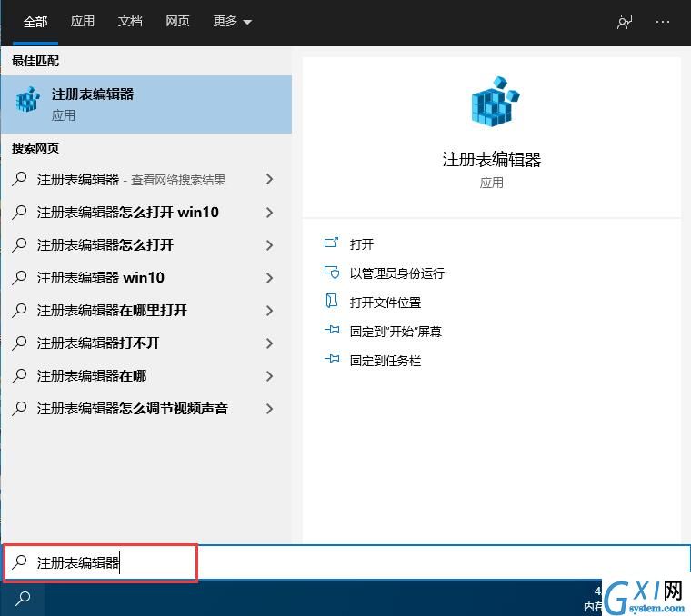Switch to the 文档 tab
The height and width of the screenshot is (616, 691).
pyautogui.click(x=130, y=22)
